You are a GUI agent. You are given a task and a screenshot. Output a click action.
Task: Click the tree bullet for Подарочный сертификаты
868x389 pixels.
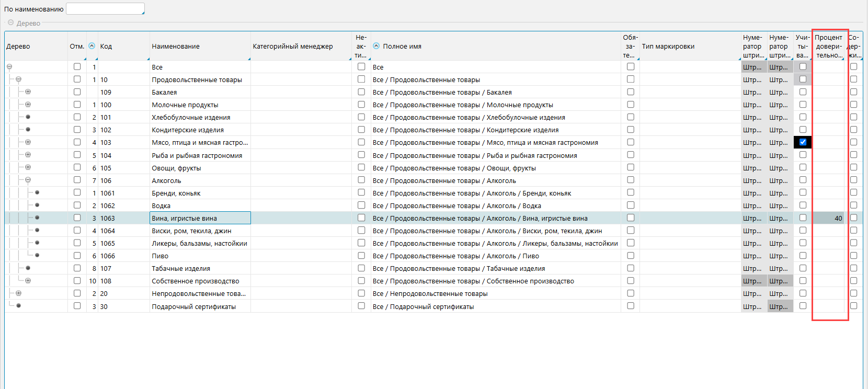[x=18, y=305]
